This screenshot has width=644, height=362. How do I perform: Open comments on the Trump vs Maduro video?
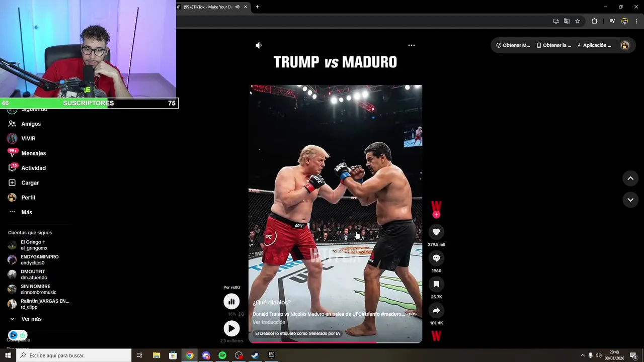coord(436,258)
